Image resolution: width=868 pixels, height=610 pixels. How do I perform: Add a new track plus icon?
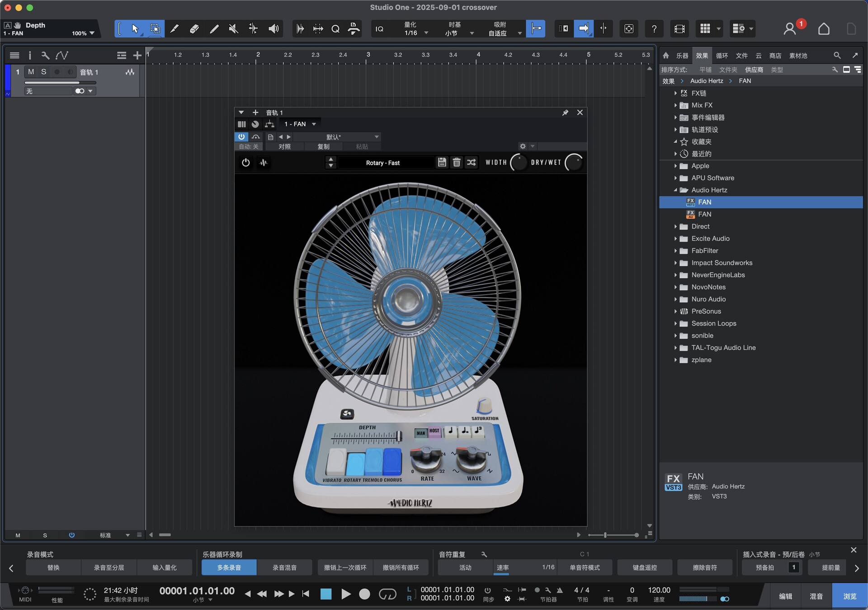point(137,55)
